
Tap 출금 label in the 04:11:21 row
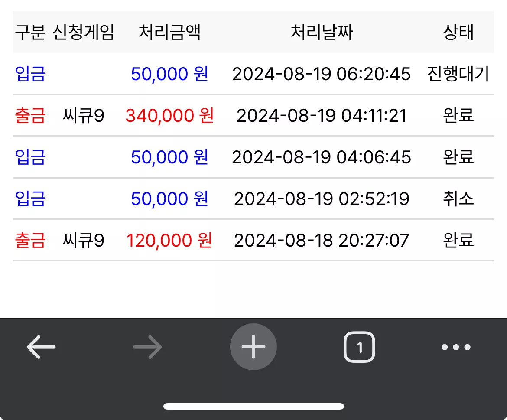(30, 116)
